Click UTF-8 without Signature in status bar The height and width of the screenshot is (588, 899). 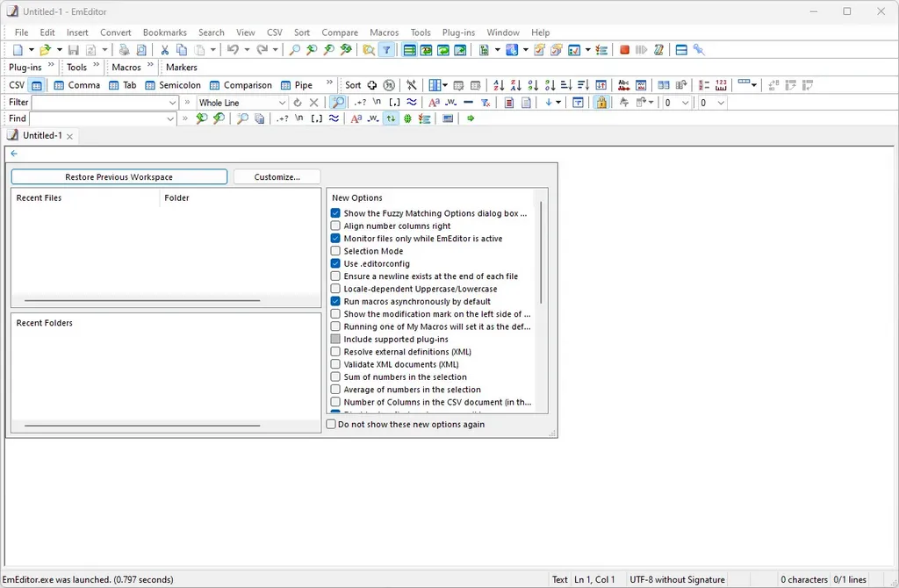point(677,580)
